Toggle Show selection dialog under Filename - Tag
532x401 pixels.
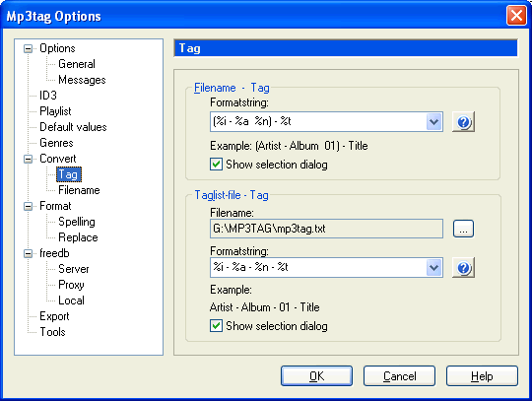(216, 165)
